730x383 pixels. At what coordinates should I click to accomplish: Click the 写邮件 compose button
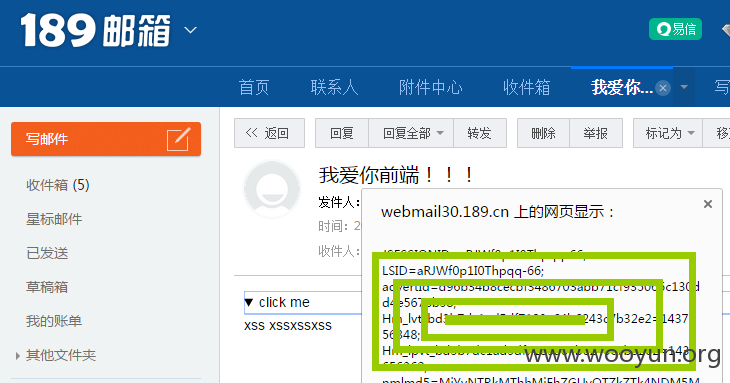click(106, 139)
